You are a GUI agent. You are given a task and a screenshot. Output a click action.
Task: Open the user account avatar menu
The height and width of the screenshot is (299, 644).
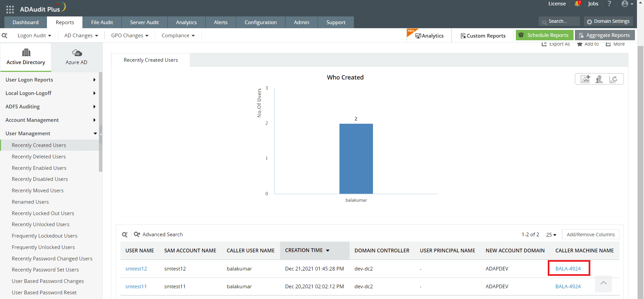[x=627, y=4]
